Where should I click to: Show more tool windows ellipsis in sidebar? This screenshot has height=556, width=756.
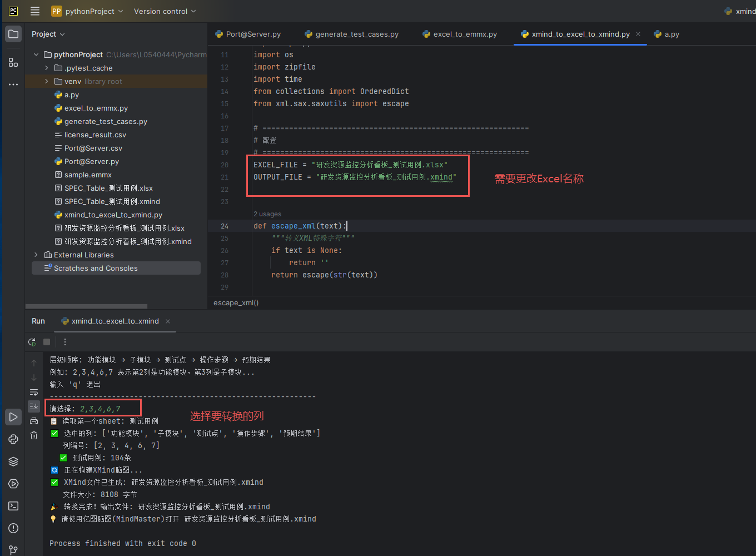(x=13, y=85)
